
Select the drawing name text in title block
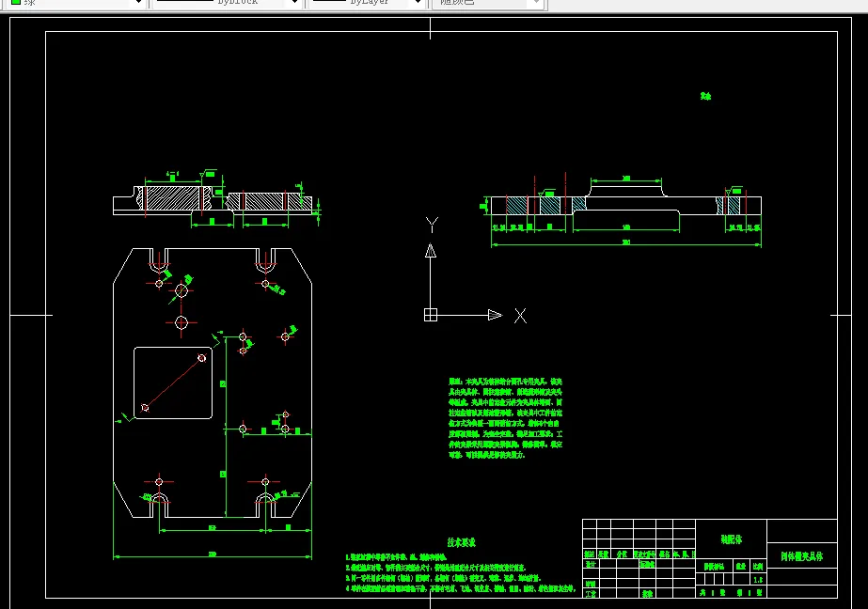click(801, 556)
